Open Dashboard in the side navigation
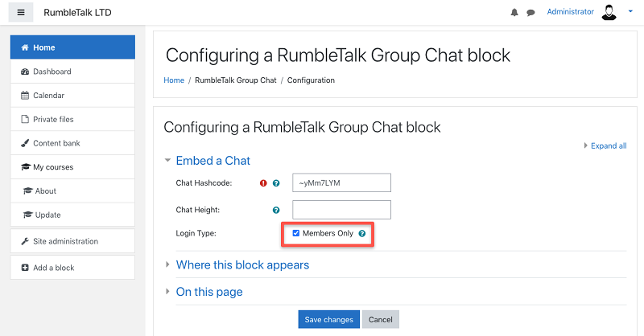 pos(52,72)
